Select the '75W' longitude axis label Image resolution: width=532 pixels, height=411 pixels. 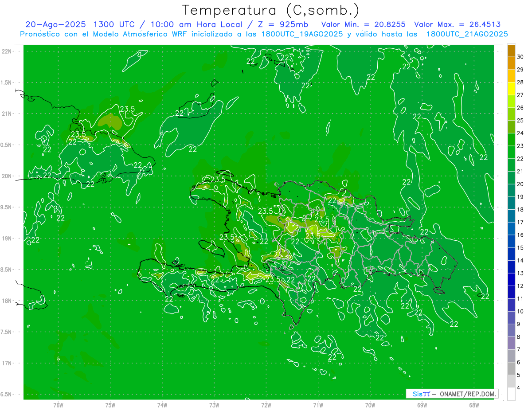[110, 405]
